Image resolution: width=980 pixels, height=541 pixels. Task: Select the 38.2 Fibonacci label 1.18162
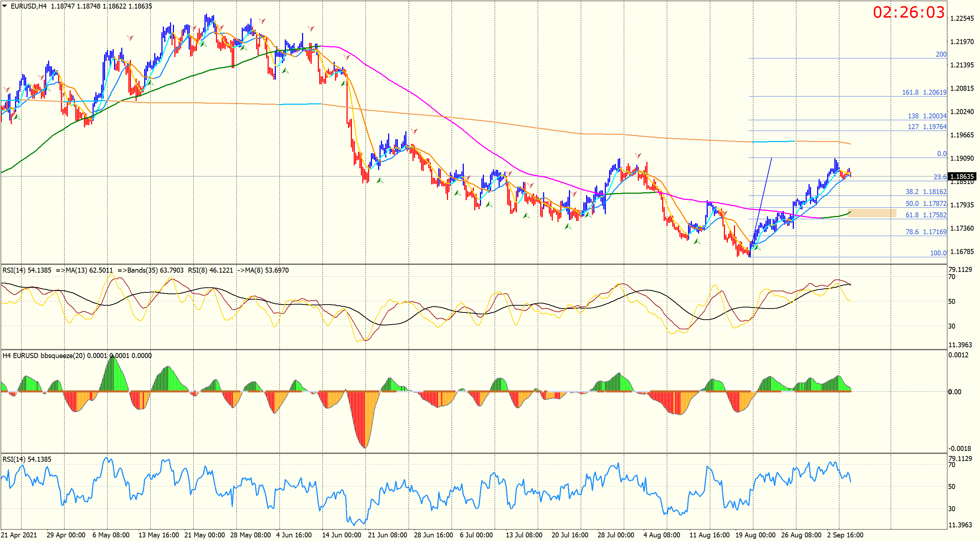pyautogui.click(x=925, y=192)
